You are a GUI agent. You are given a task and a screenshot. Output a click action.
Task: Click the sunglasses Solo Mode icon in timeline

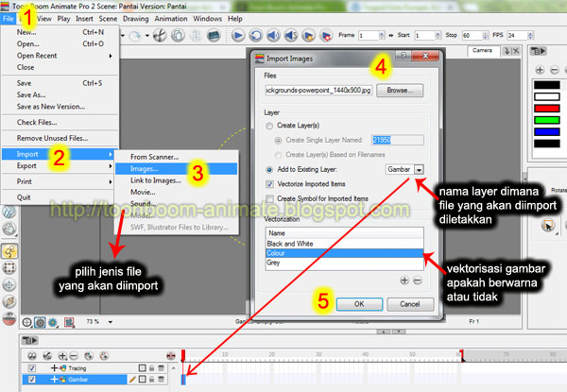click(x=32, y=356)
